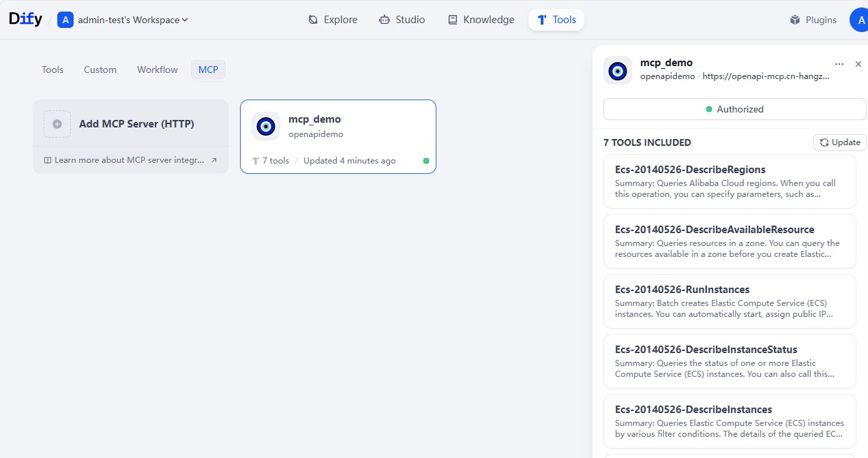The width and height of the screenshot is (868, 458).
Task: Click the green dot in Authorized button
Action: pos(709,109)
